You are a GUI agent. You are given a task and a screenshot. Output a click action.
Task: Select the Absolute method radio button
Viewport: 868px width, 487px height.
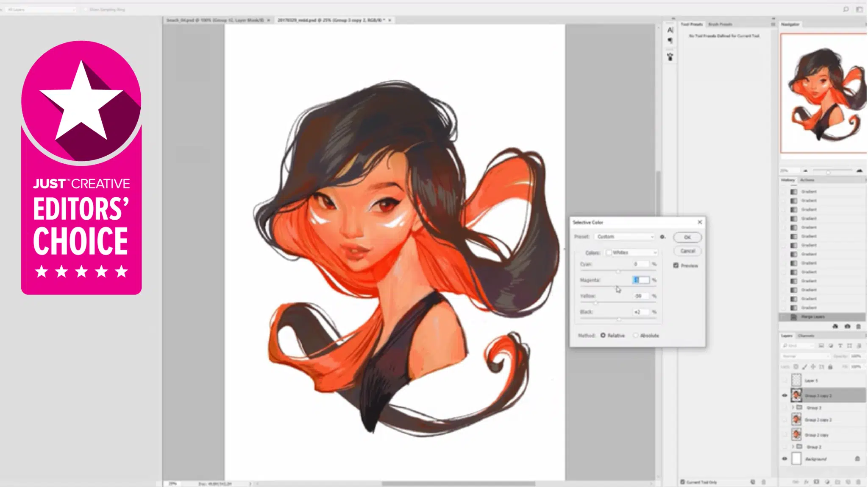(635, 335)
